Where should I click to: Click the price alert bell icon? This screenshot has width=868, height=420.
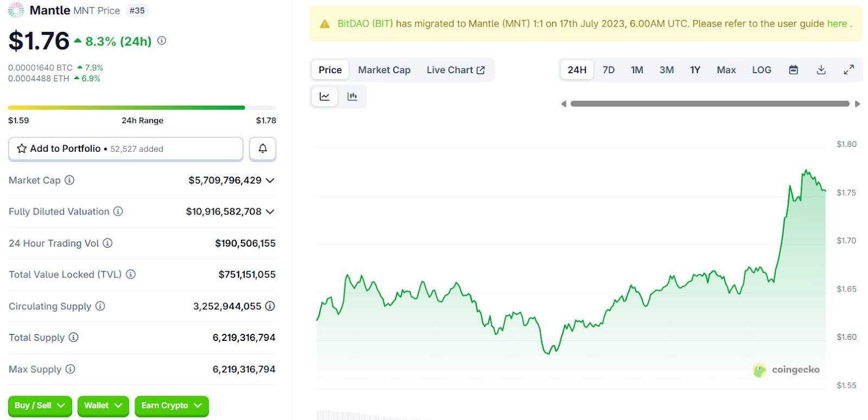point(263,148)
